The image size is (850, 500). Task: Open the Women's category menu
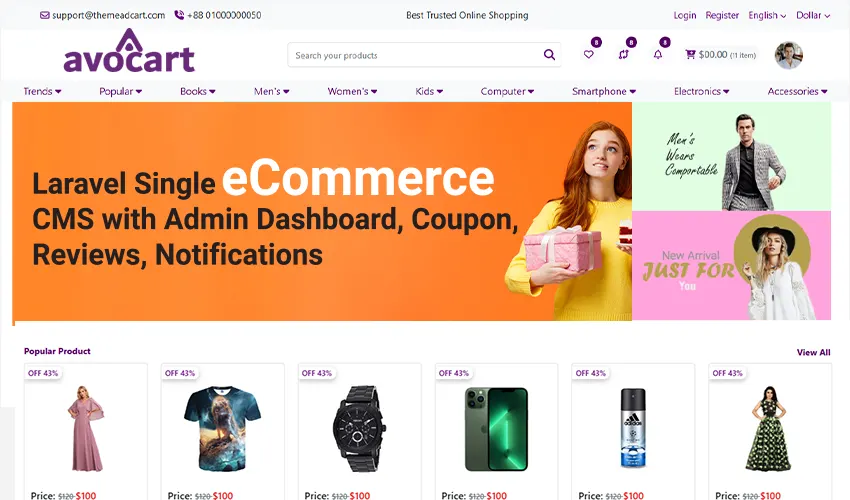pyautogui.click(x=352, y=91)
